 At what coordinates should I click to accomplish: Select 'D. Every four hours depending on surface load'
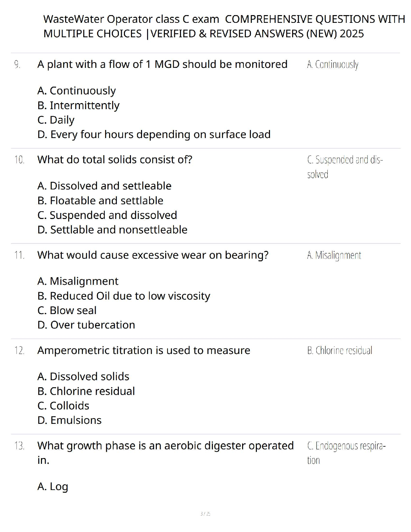pos(154,134)
